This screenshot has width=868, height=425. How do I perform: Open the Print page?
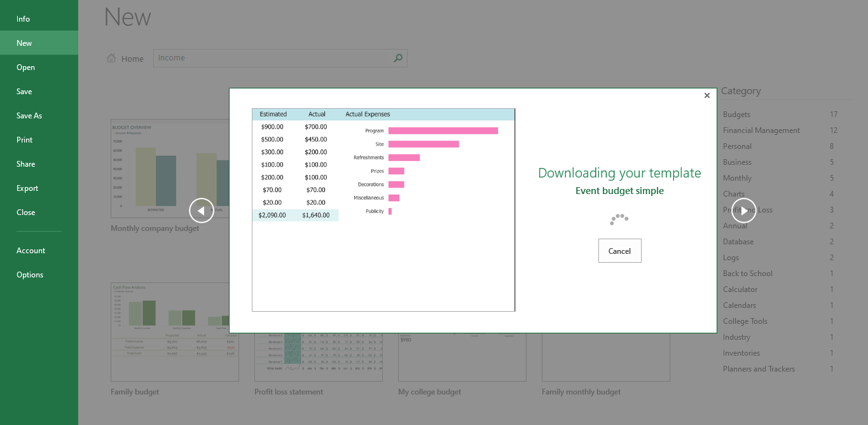click(25, 140)
